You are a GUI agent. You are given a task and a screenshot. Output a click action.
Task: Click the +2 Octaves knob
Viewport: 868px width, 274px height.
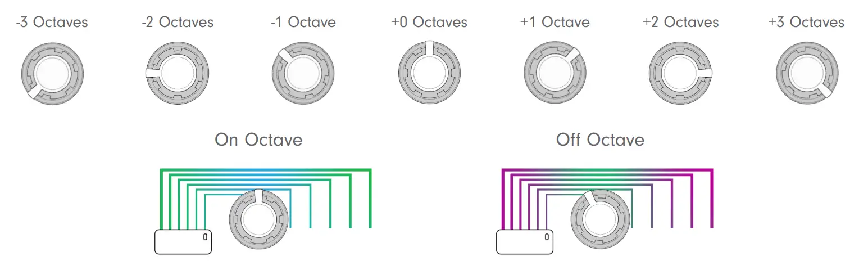coord(680,74)
